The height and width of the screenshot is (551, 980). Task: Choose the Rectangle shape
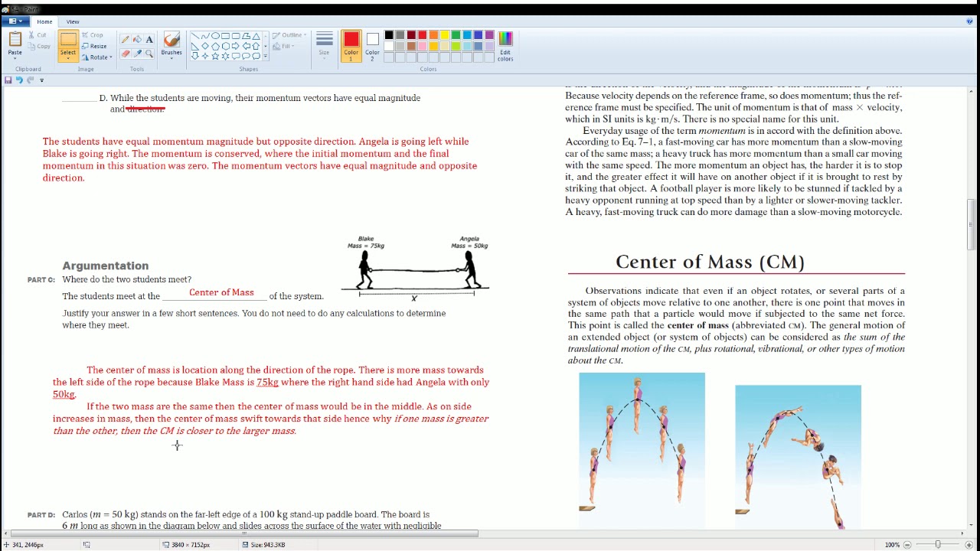tap(225, 36)
